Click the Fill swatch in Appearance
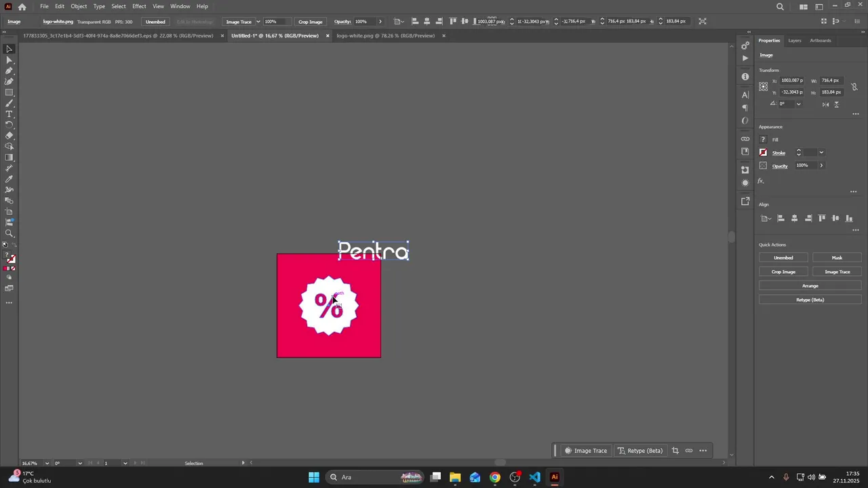 point(763,140)
